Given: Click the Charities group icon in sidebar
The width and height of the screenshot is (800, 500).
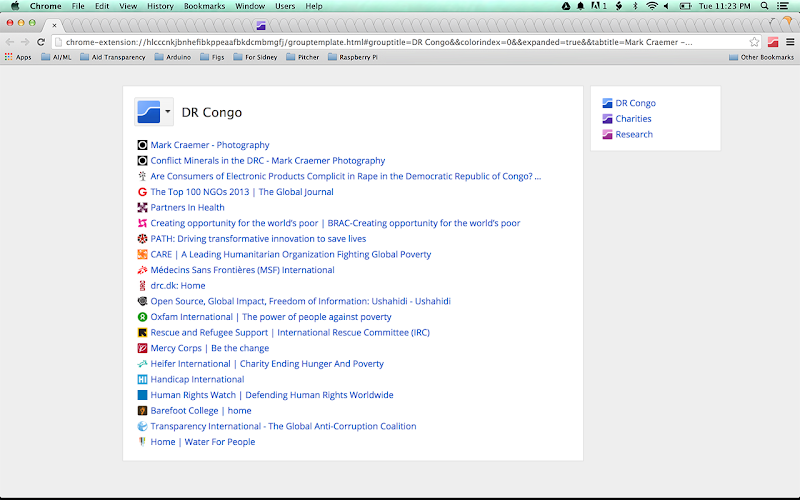Looking at the screenshot, I should tap(607, 119).
